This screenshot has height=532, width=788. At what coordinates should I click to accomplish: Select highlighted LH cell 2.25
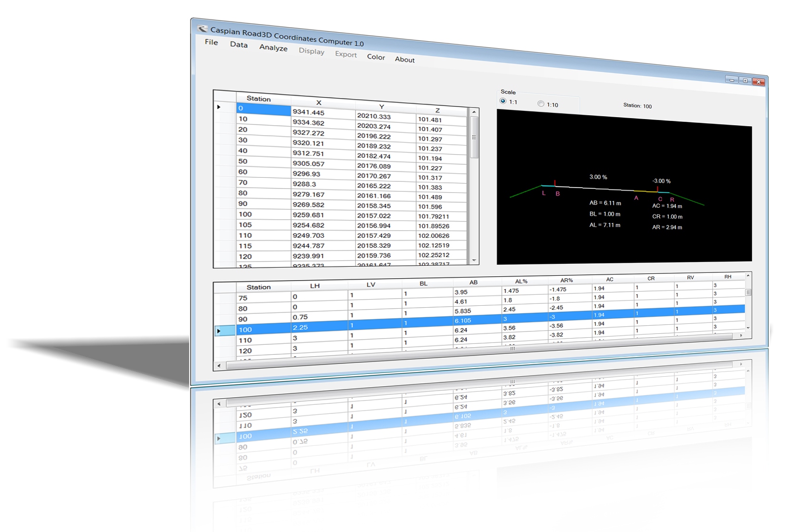coord(319,327)
